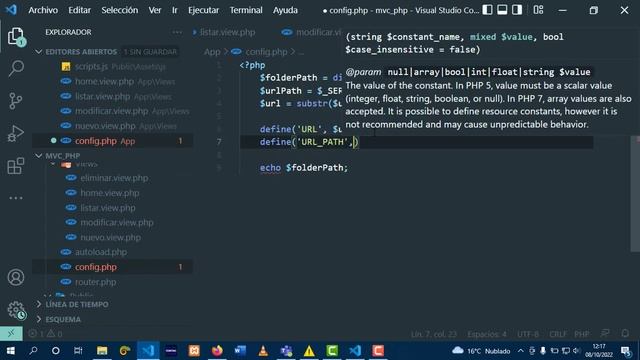Click the config.php breadcrumb segment
Viewport: 640px width, 360px height.
266,52
